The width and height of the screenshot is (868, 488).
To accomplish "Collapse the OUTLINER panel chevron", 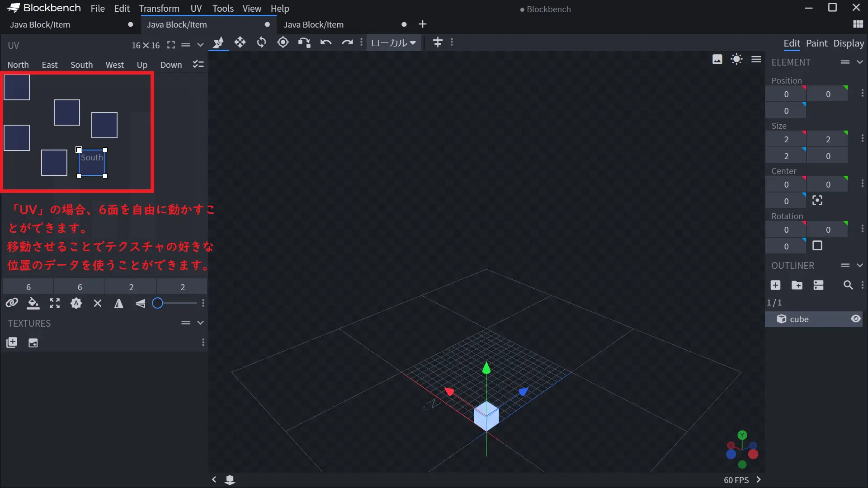I will pos(860,266).
